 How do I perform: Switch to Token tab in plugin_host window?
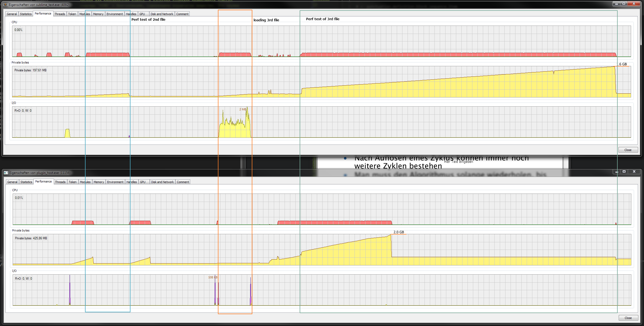[x=72, y=182]
